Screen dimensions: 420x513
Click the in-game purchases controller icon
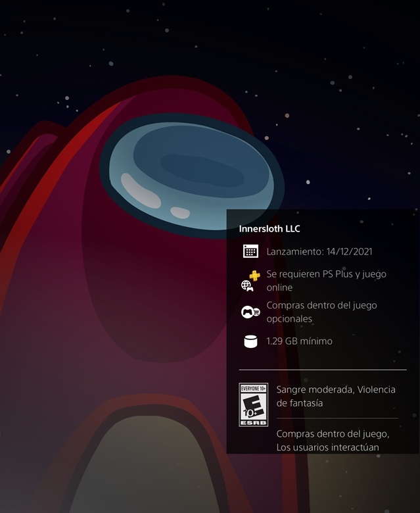point(250,312)
